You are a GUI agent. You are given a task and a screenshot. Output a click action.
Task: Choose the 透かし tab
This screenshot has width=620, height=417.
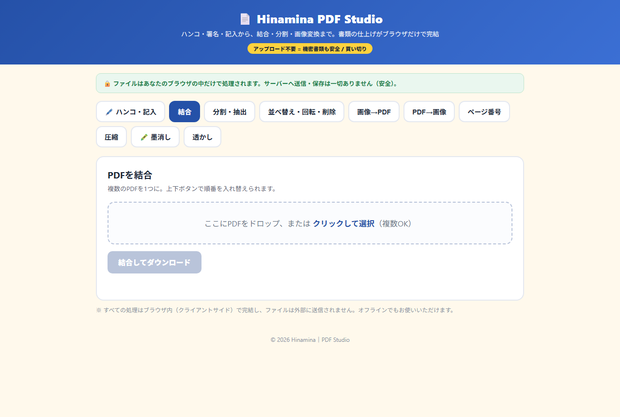pyautogui.click(x=202, y=137)
